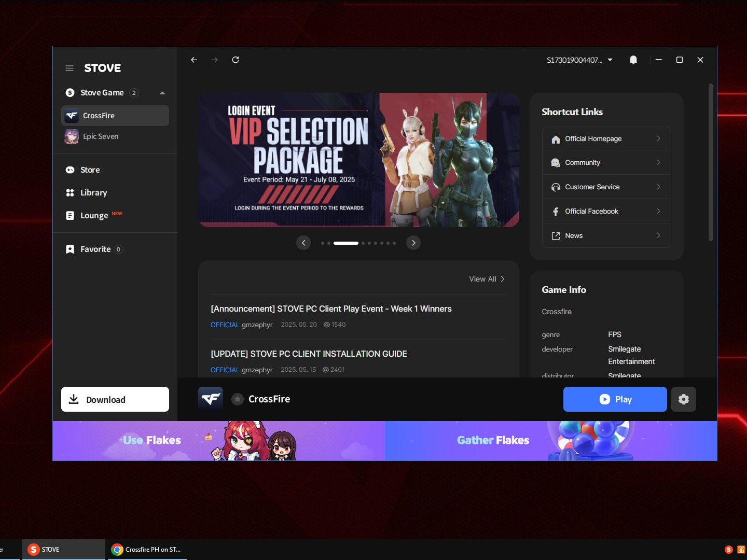Click the rightmost system tray icon
This screenshot has width=747, height=560.
742,550
